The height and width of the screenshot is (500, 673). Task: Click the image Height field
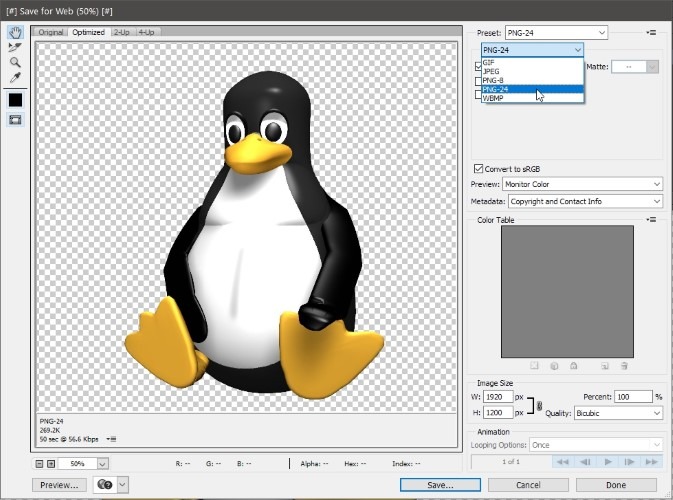498,412
